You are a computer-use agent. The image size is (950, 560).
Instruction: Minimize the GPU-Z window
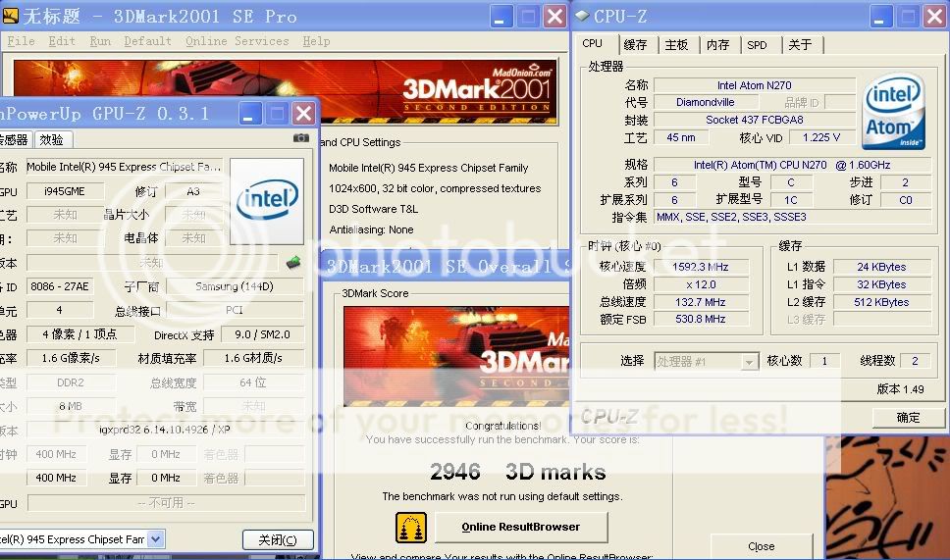point(249,114)
